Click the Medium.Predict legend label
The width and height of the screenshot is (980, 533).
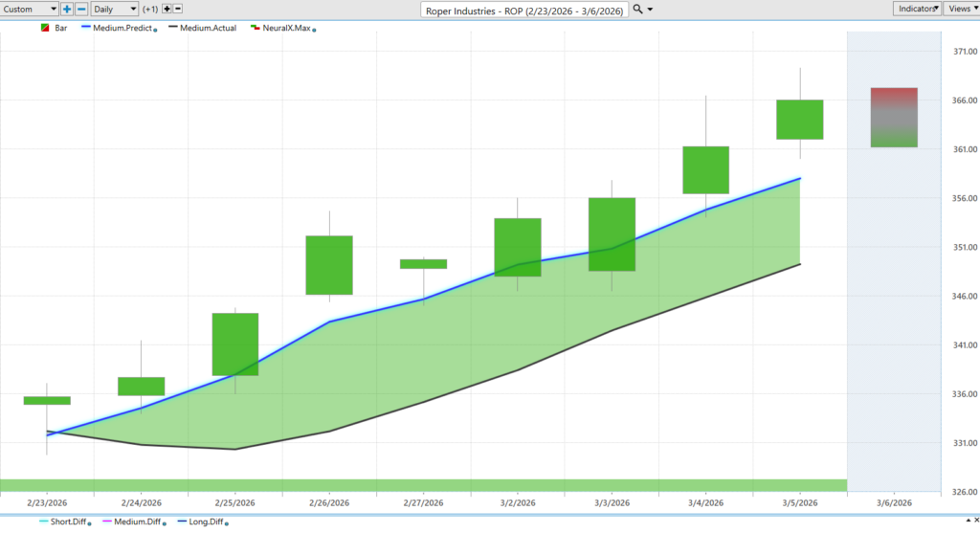click(x=122, y=28)
